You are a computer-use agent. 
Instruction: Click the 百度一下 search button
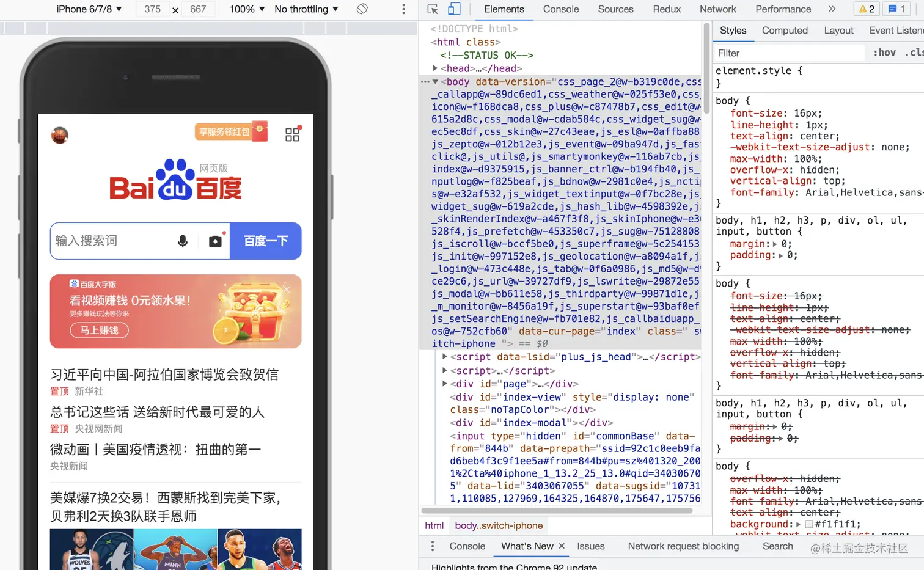pyautogui.click(x=266, y=241)
